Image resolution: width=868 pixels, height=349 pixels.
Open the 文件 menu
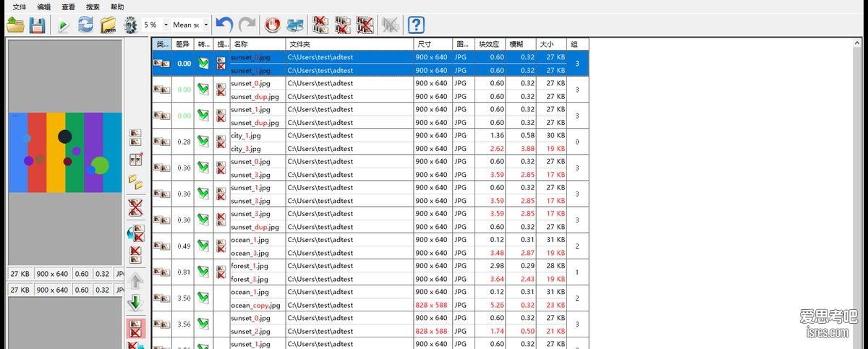pyautogui.click(x=20, y=7)
